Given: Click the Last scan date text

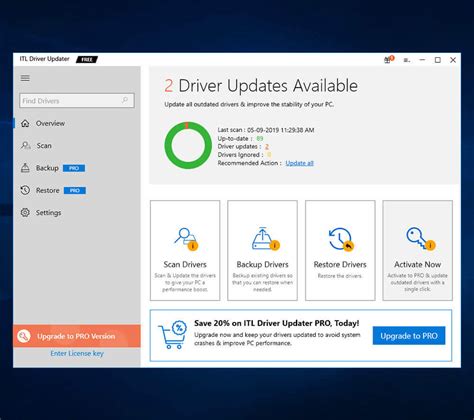Looking at the screenshot, I should click(266, 130).
